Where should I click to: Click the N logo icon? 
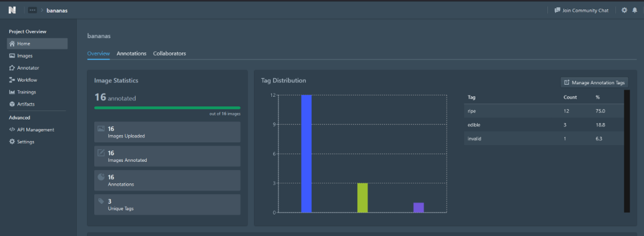[12, 10]
